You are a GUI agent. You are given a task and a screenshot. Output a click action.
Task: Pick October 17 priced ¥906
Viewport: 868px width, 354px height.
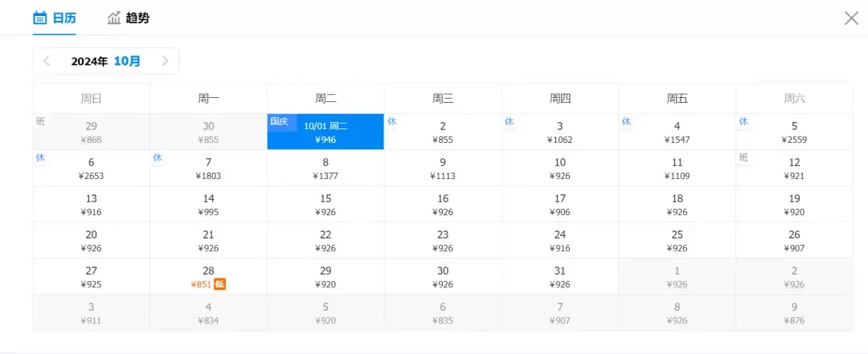tap(560, 204)
